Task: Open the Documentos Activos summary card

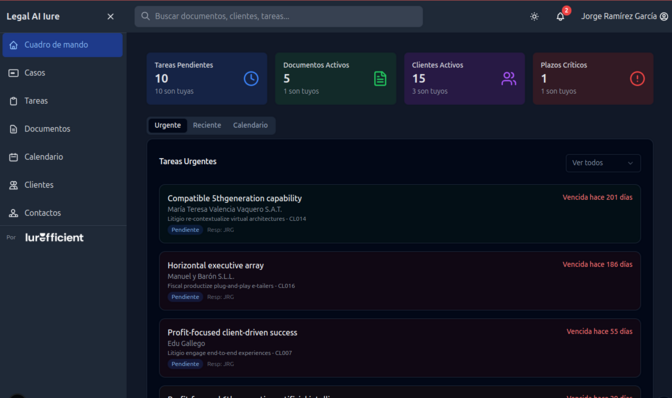Action: pos(336,78)
